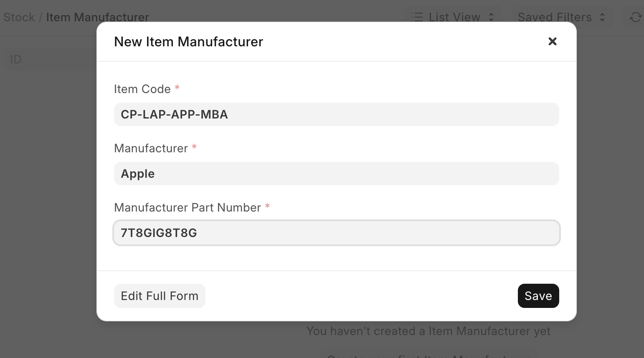The image size is (644, 358).
Task: Expand the Saved Filters dropdown
Action: pyautogui.click(x=561, y=17)
